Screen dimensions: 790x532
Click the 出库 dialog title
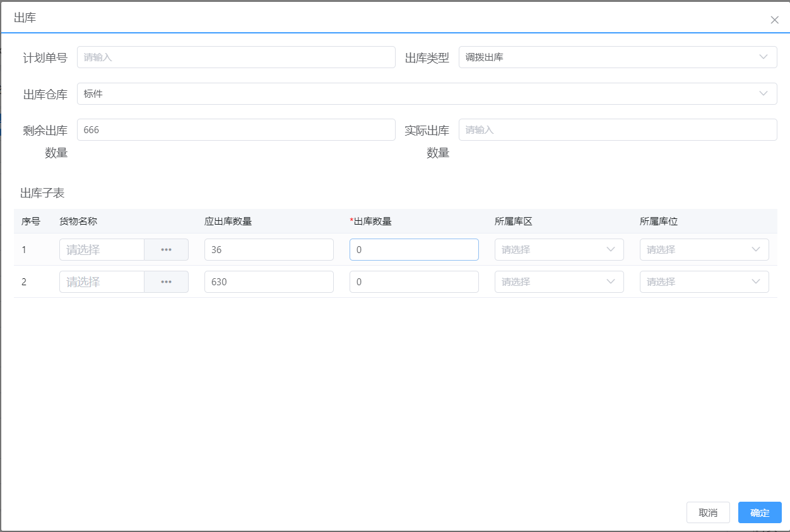coord(25,18)
